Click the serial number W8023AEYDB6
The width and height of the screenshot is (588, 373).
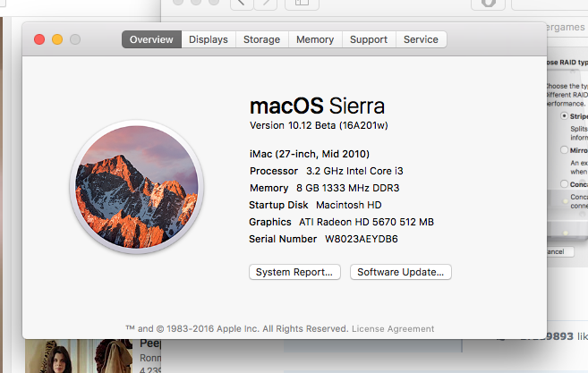click(x=362, y=239)
